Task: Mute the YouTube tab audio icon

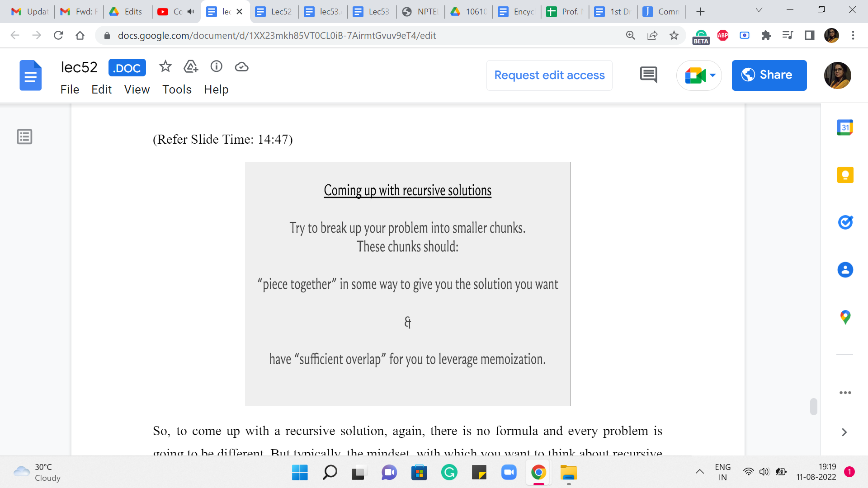Action: [x=191, y=12]
